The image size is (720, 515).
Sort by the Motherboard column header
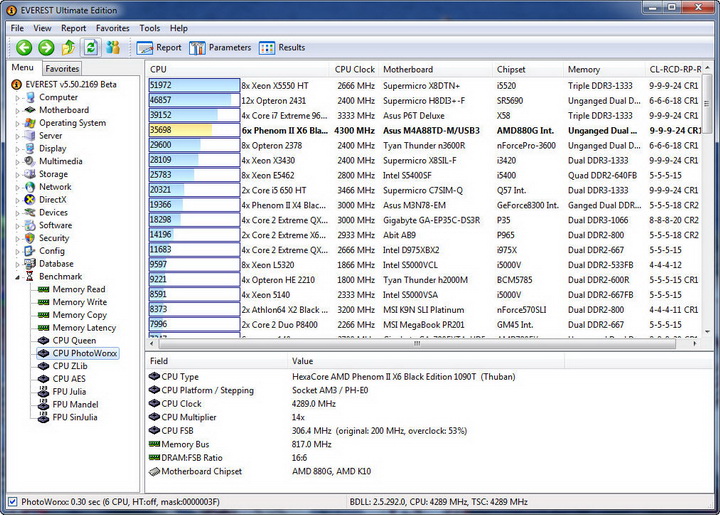click(435, 69)
